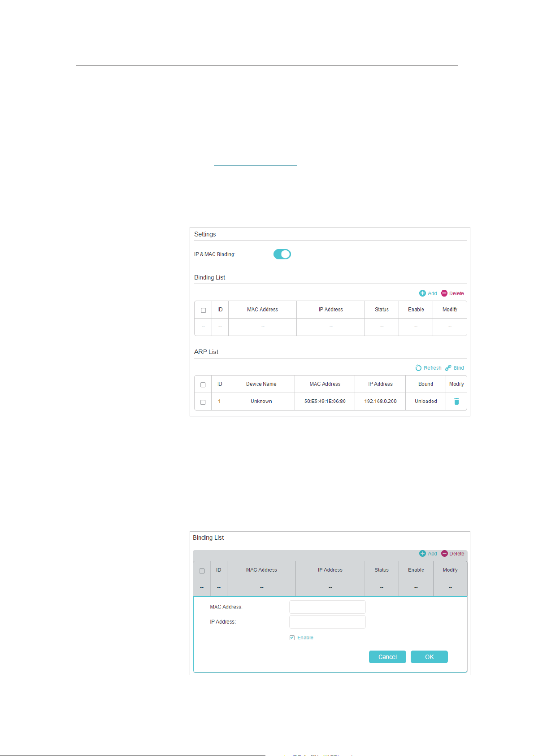Viewport: 534px width, 756px height.
Task: Click the Status column header in the Binding List above the entry form
Action: coord(382,570)
